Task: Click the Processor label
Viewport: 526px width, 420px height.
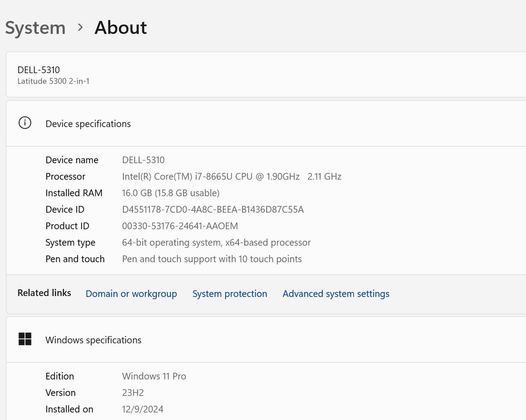Action: (66, 176)
